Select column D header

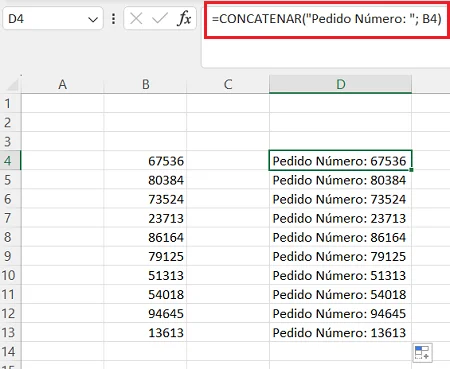[340, 85]
